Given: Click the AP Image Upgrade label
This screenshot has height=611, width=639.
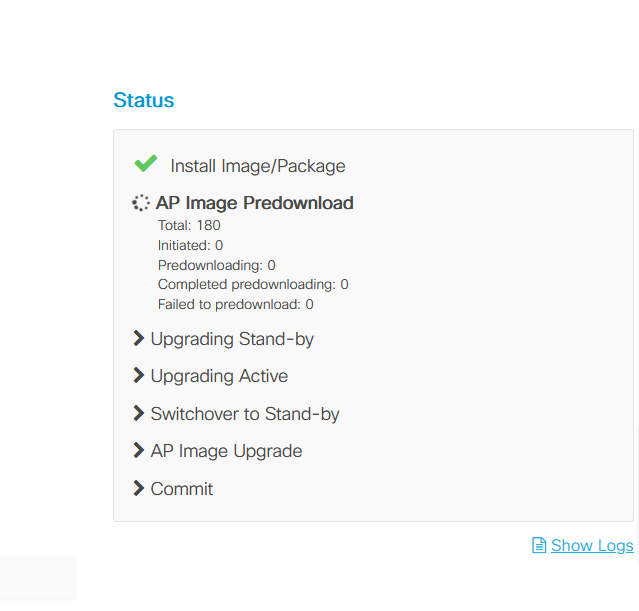Looking at the screenshot, I should pos(226,451).
